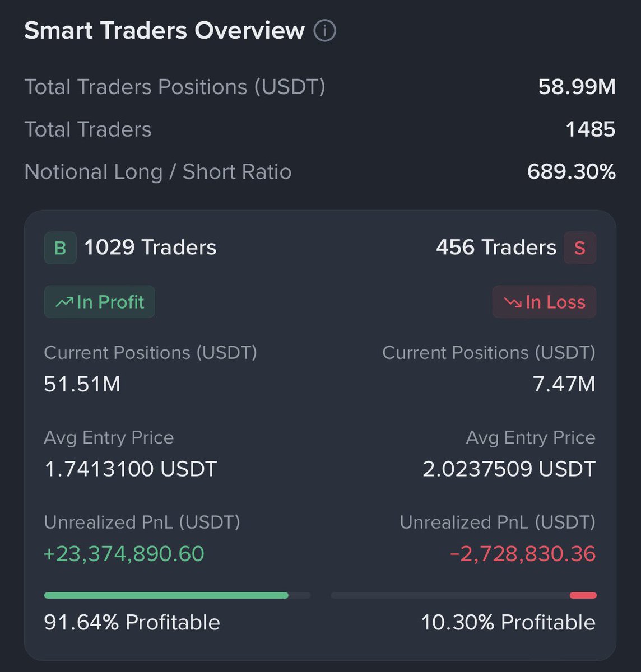Viewport: 641px width, 672px height.
Task: Click the 2.0237509 USDT entry price
Action: pyautogui.click(x=509, y=469)
